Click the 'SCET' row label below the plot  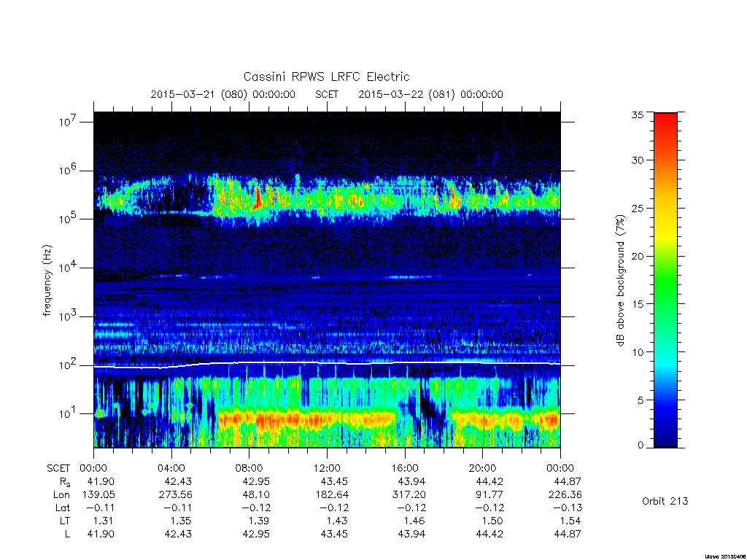point(58,468)
